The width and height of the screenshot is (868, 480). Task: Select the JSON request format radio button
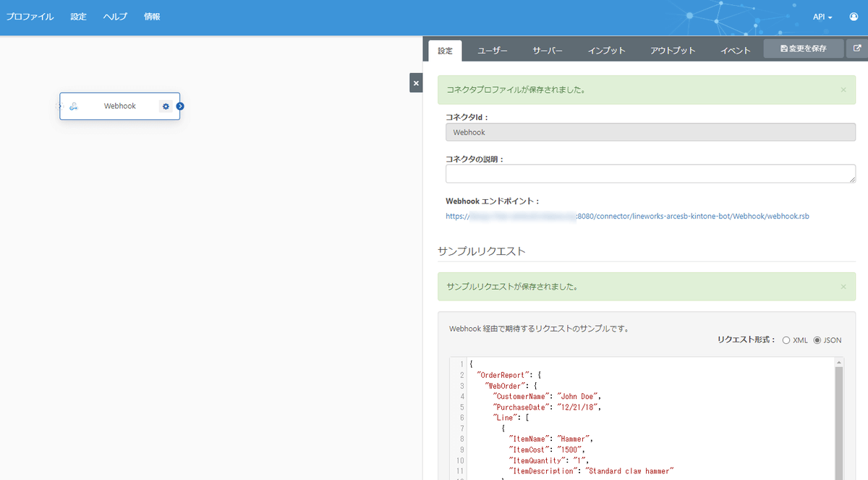pyautogui.click(x=817, y=340)
